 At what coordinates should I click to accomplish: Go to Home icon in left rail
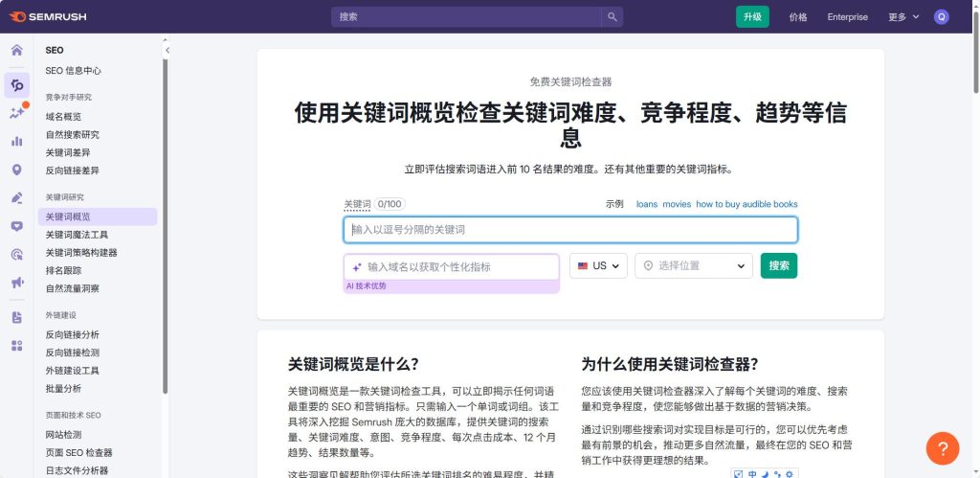[x=17, y=51]
